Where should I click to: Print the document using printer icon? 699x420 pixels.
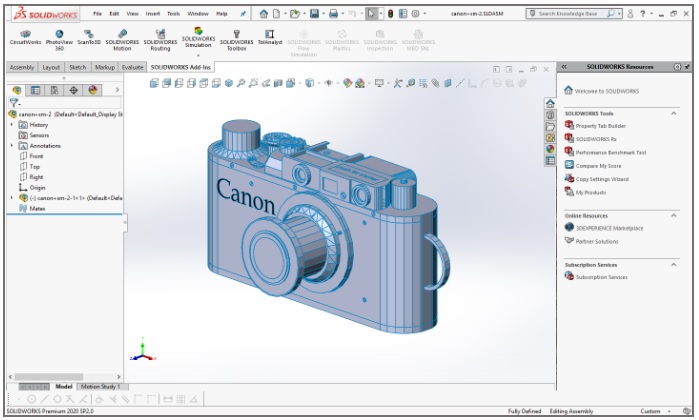[x=333, y=14]
